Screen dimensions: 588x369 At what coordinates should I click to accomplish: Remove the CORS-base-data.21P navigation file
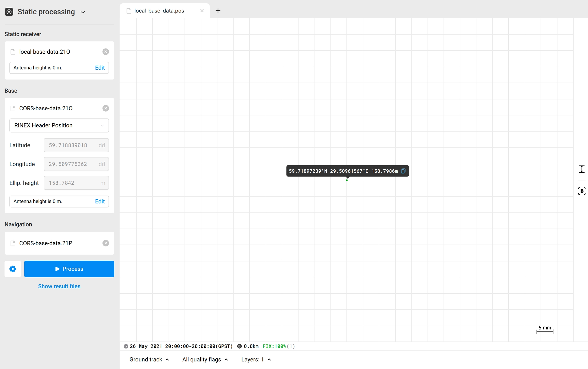click(x=106, y=243)
